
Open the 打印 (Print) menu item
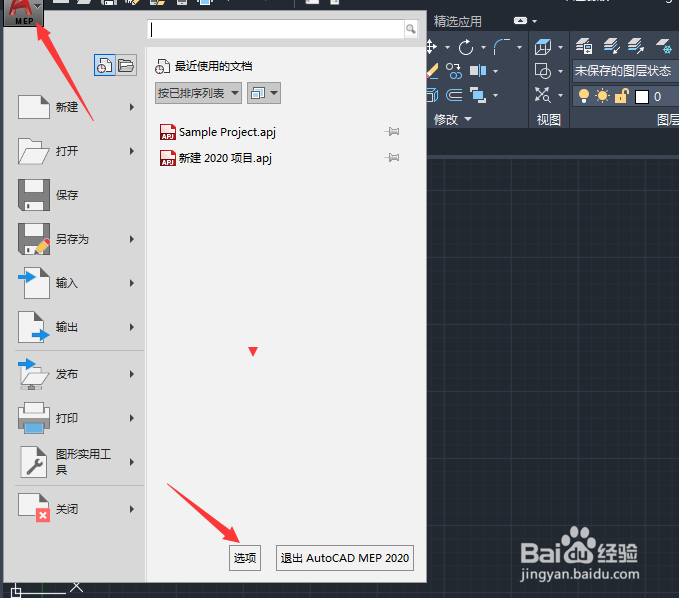click(75, 418)
